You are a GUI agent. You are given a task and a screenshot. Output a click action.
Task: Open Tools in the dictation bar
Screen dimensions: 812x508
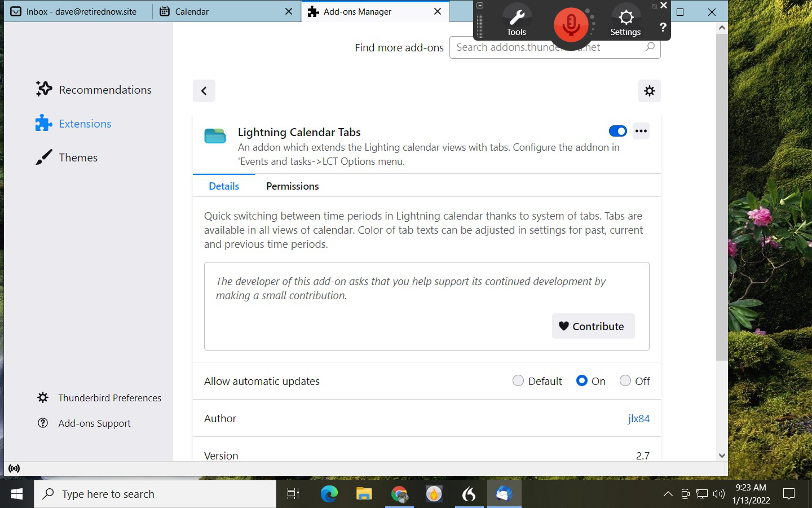click(516, 21)
